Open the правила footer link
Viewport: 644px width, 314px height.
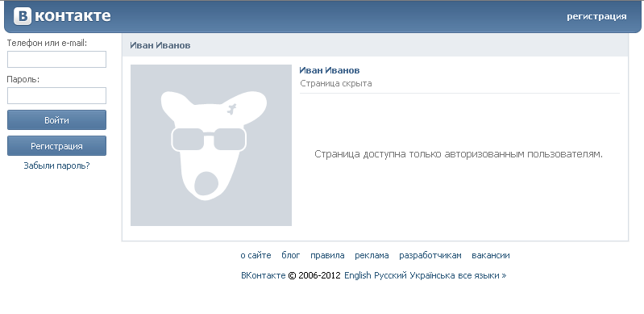coord(327,255)
